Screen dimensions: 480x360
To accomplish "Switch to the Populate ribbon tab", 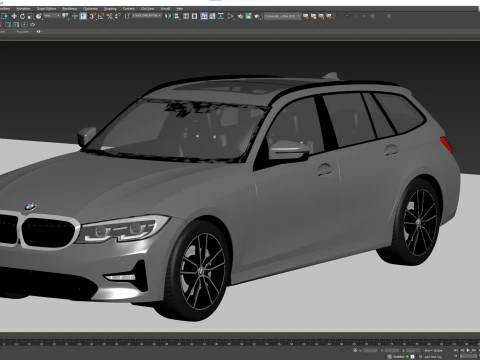I will pyautogui.click(x=23, y=32).
